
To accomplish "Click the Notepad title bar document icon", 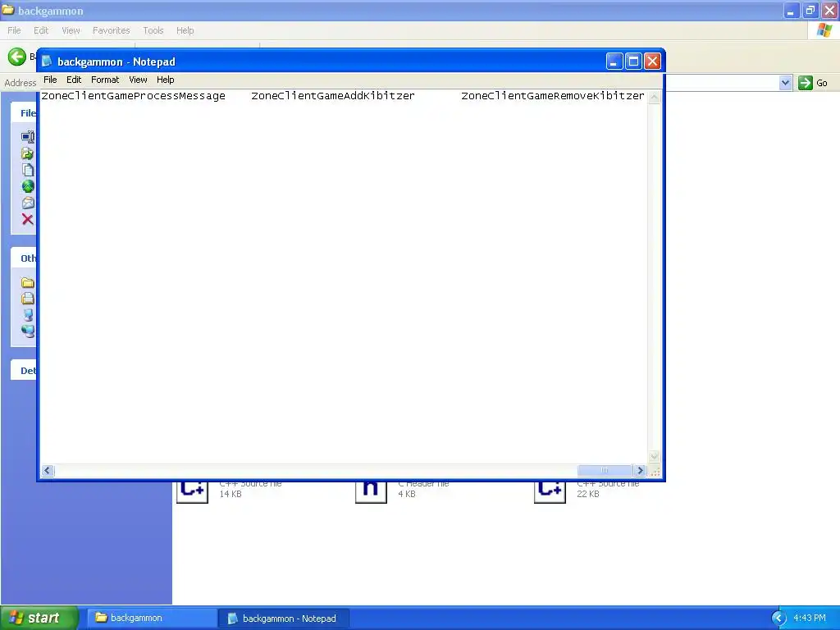I will (x=47, y=61).
